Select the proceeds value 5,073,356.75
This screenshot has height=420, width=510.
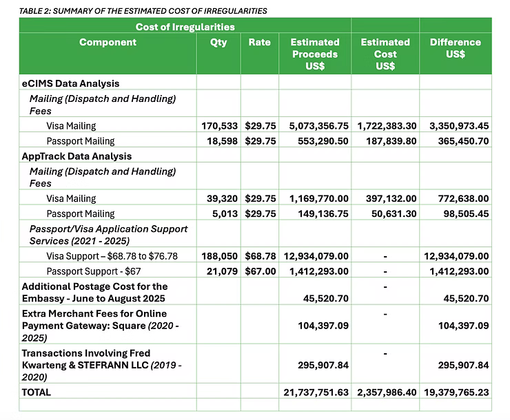coord(318,126)
